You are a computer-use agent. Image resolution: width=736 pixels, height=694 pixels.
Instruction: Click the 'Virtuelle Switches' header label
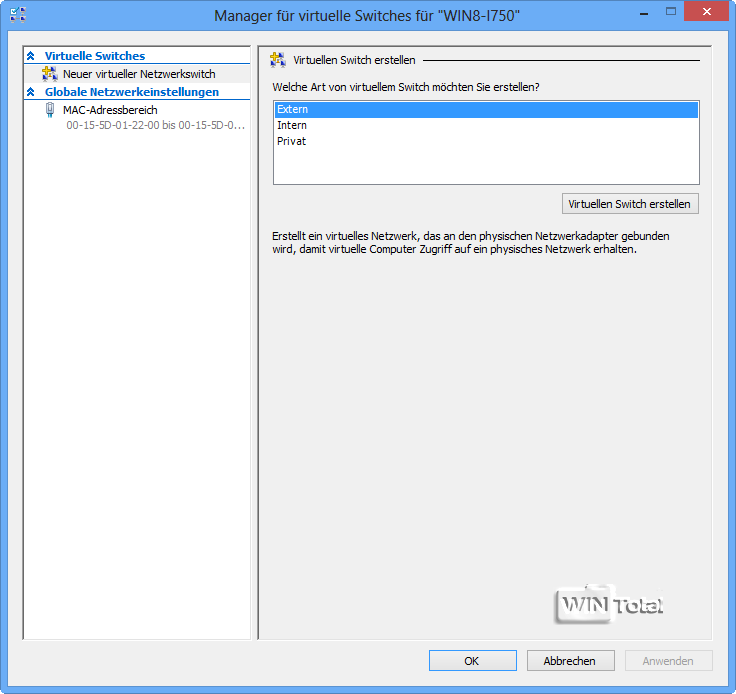[95, 56]
